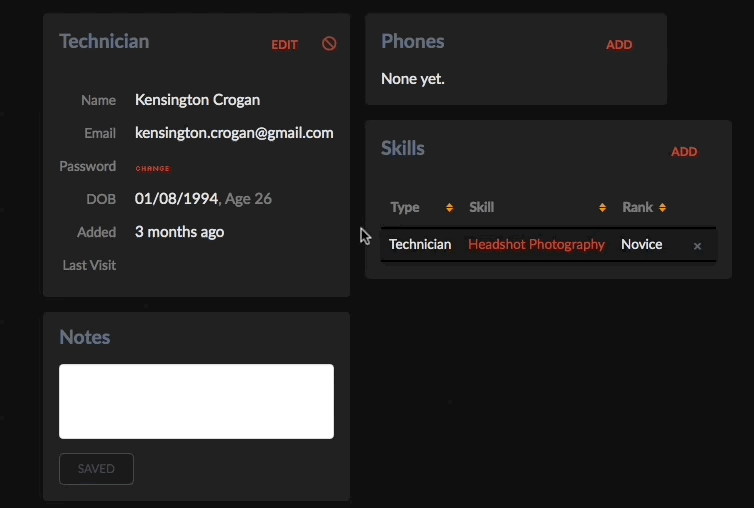Viewport: 754px width, 508px height.
Task: Click the Saved button under Notes
Action: tap(96, 469)
